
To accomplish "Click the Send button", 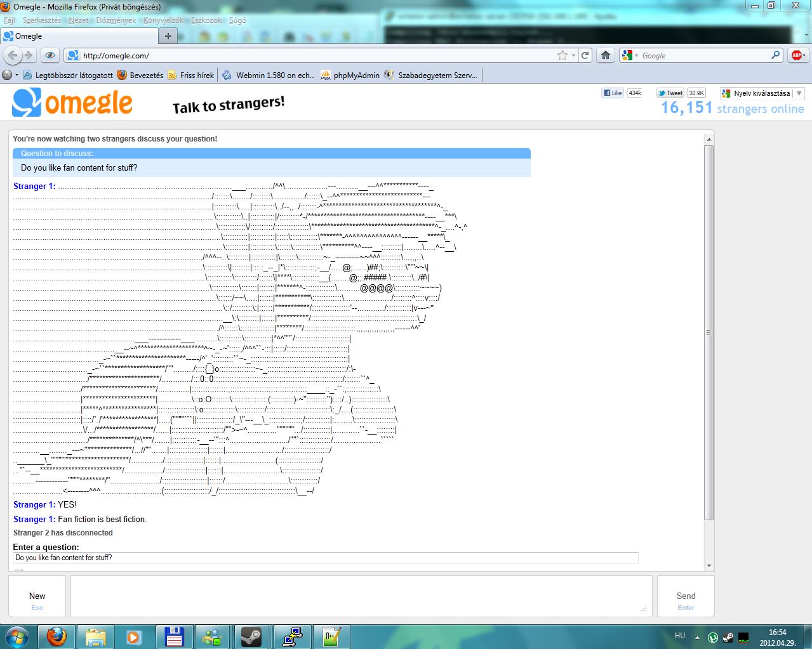I will pos(686,596).
